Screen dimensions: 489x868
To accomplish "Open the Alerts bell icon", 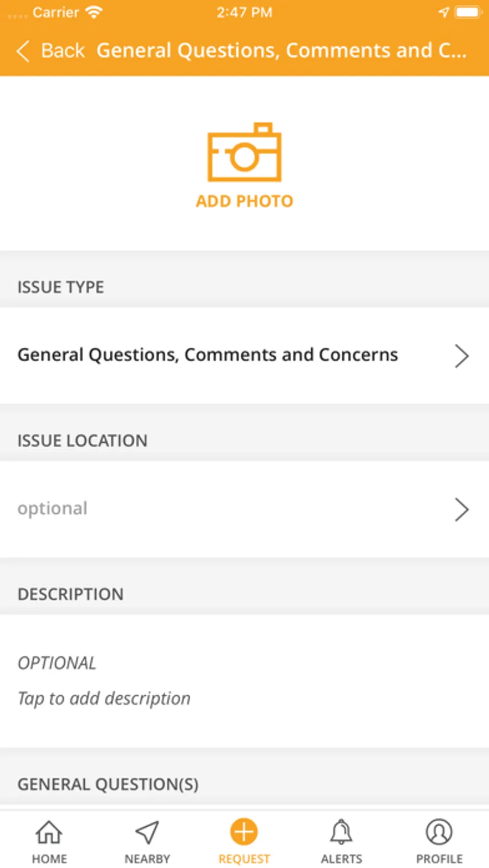I will 341,832.
